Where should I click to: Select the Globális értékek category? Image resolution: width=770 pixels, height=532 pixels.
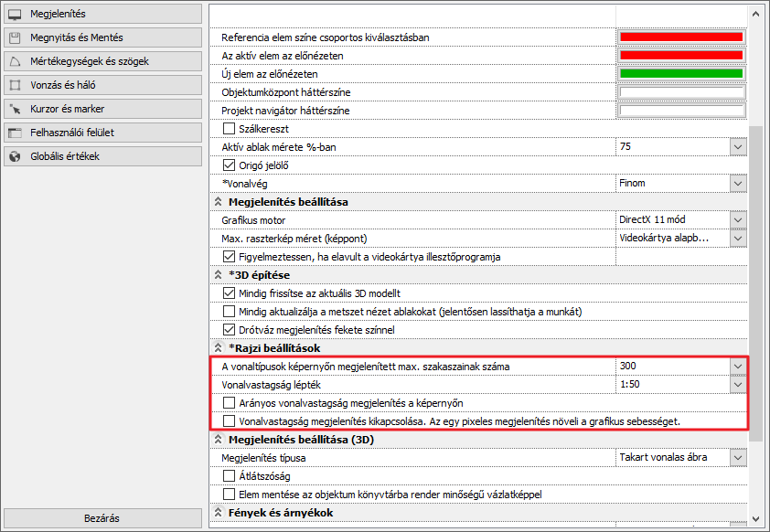(103, 156)
